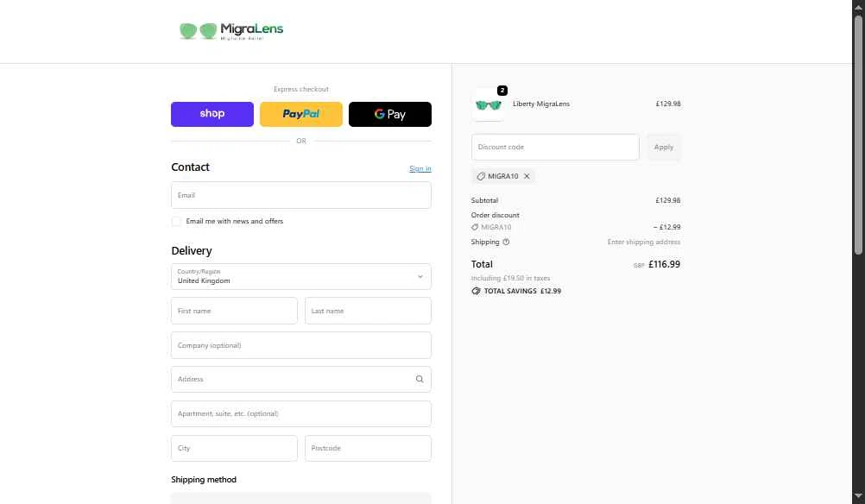Click order discount MIGRA10 tag icon

click(475, 227)
